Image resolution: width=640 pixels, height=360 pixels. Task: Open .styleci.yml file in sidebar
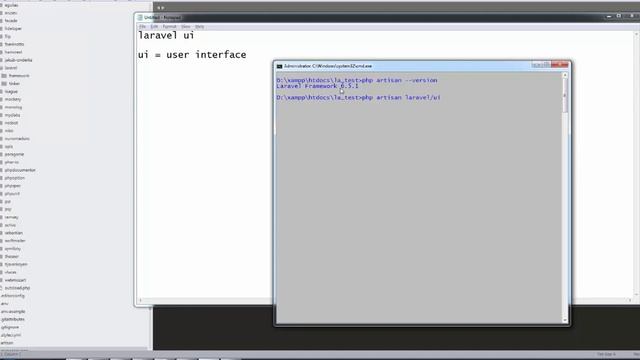(11, 335)
